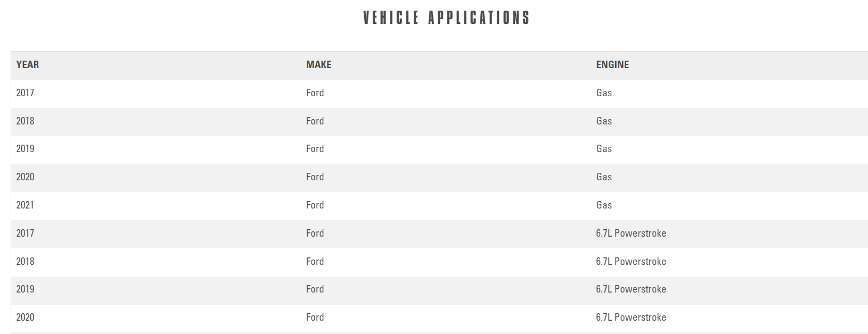Screen dimensions: 868x334
Task: Click year 2019 in the Gas row
Action: pyautogui.click(x=25, y=149)
